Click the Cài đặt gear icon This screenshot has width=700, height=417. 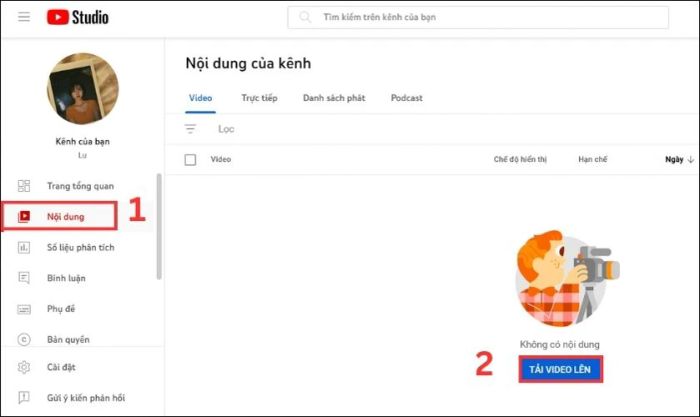click(x=24, y=367)
